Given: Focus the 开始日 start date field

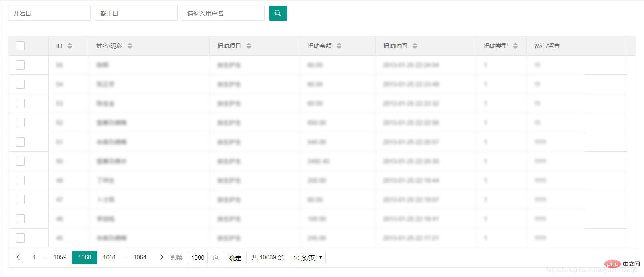Looking at the screenshot, I should [x=49, y=13].
